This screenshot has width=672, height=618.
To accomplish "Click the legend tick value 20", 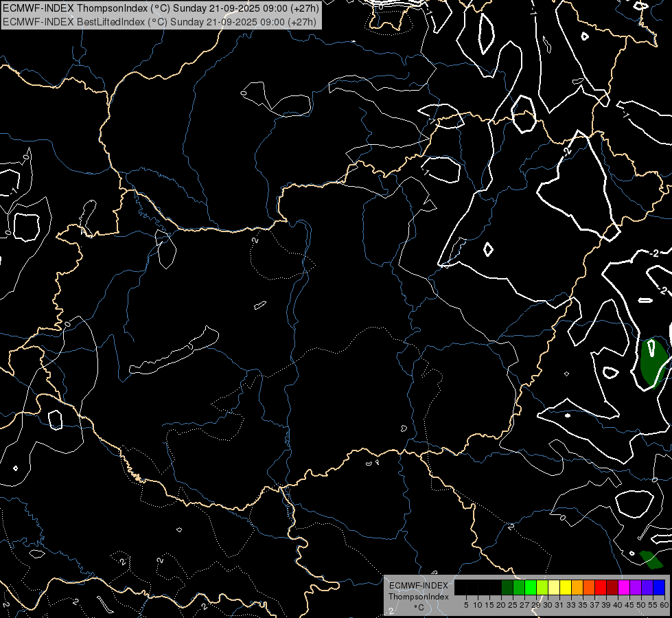I will (501, 605).
